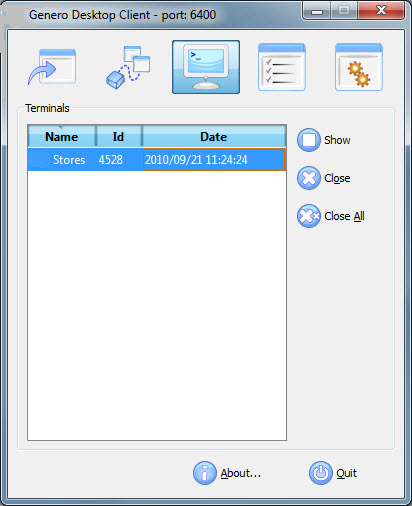The width and height of the screenshot is (412, 506).
Task: Open the checklist panel icon
Action: point(282,67)
